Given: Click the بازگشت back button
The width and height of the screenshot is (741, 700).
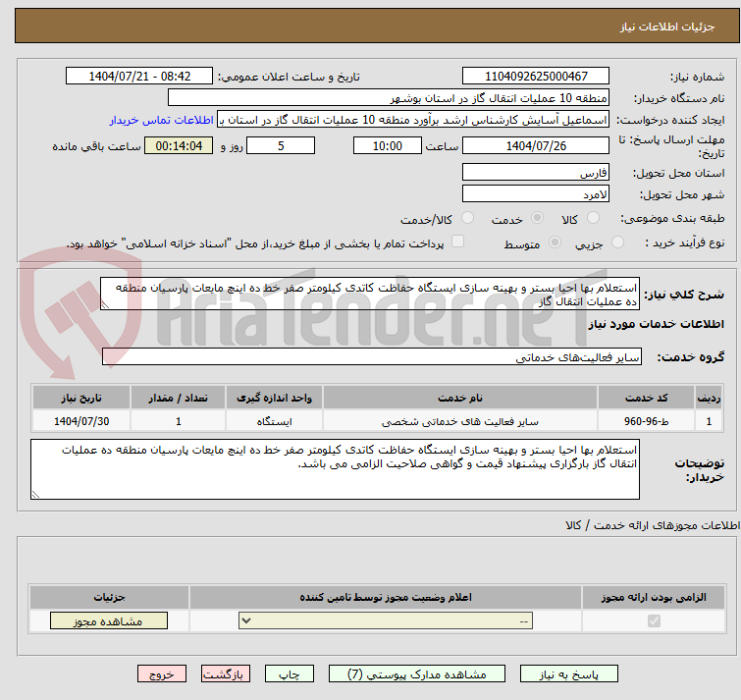Looking at the screenshot, I should (226, 674).
